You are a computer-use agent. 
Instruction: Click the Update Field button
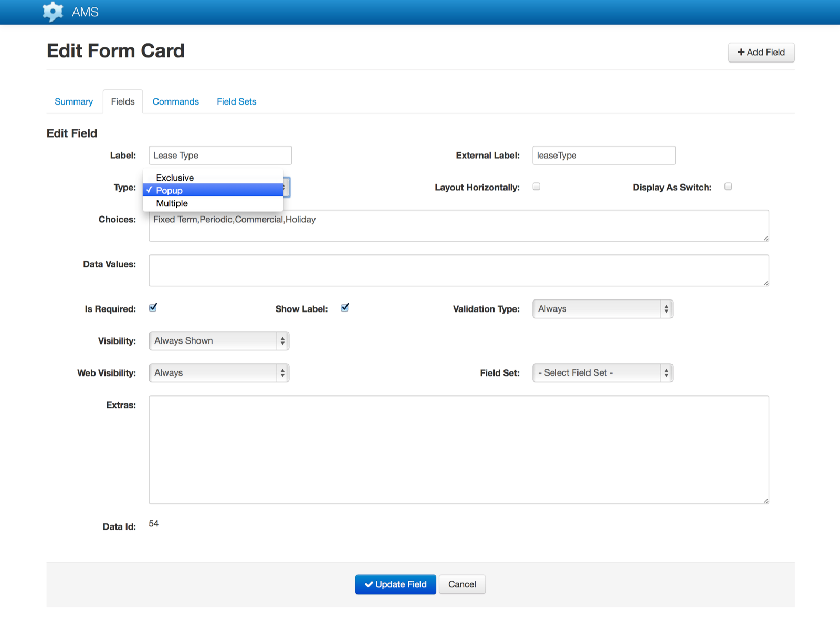point(395,584)
